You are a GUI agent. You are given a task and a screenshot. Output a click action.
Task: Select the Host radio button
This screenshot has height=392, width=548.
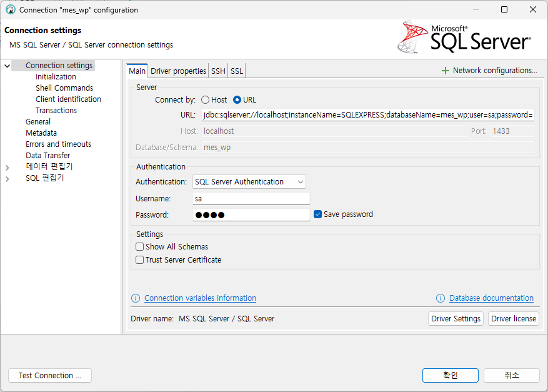(x=206, y=100)
